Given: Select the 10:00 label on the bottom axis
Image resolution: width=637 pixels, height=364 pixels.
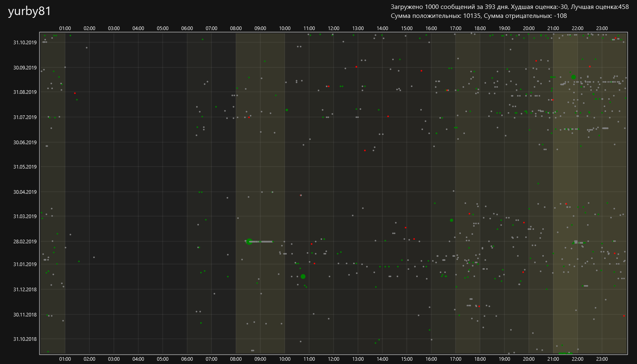Looking at the screenshot, I should point(285,359).
